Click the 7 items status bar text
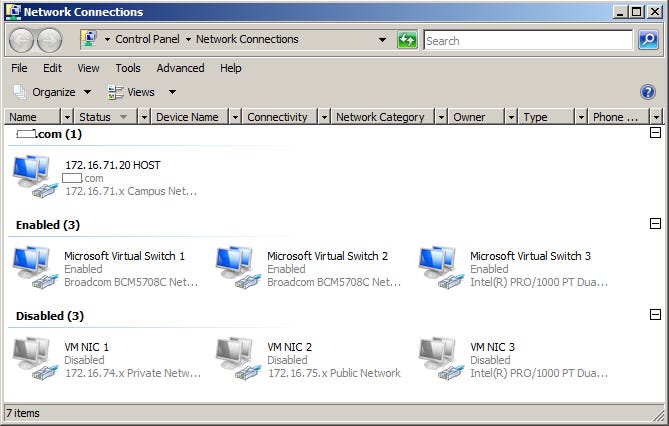Screen dimensions: 669x426 (23, 413)
